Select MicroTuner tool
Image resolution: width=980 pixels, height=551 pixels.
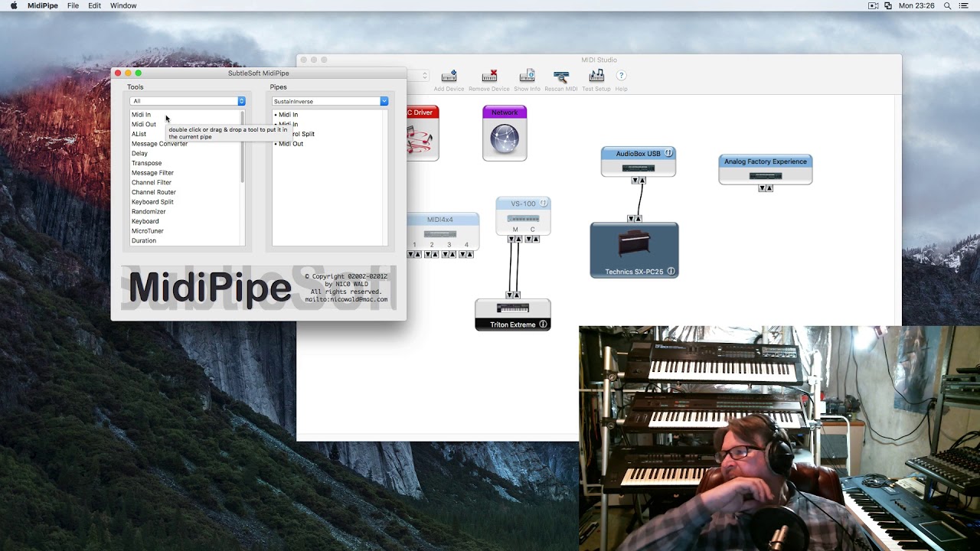point(148,231)
